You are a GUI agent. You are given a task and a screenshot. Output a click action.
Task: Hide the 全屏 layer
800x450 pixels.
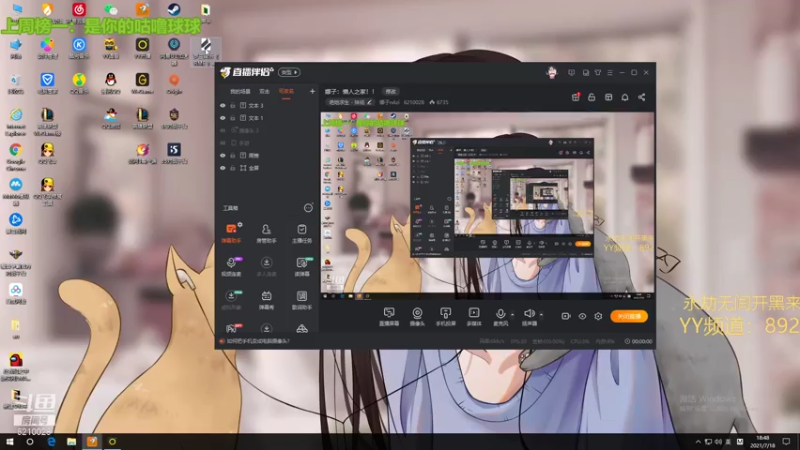pos(222,168)
